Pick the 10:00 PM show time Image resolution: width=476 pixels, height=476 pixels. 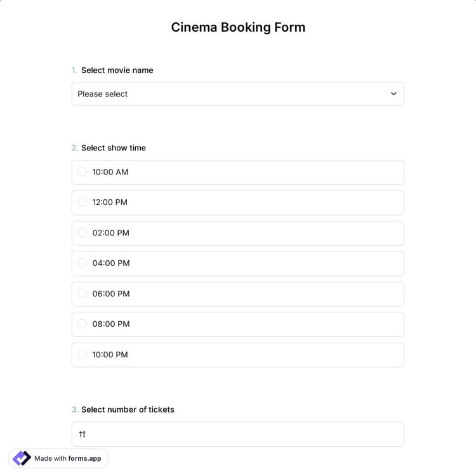(x=83, y=354)
